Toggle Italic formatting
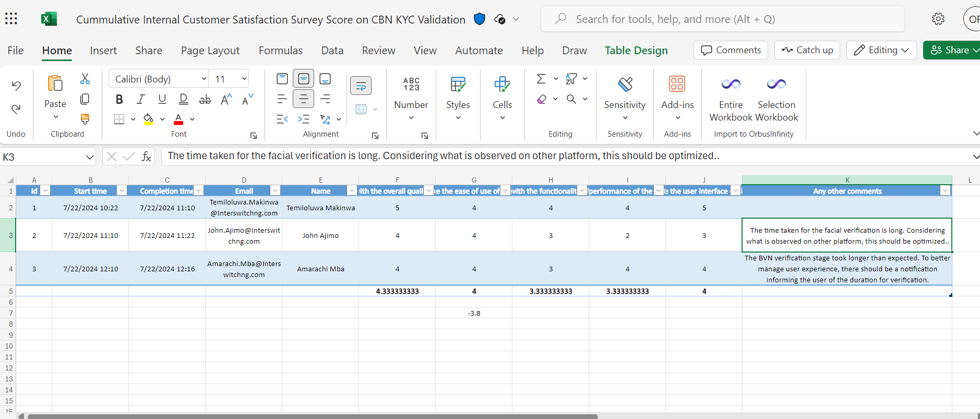The width and height of the screenshot is (980, 419). coord(140,99)
